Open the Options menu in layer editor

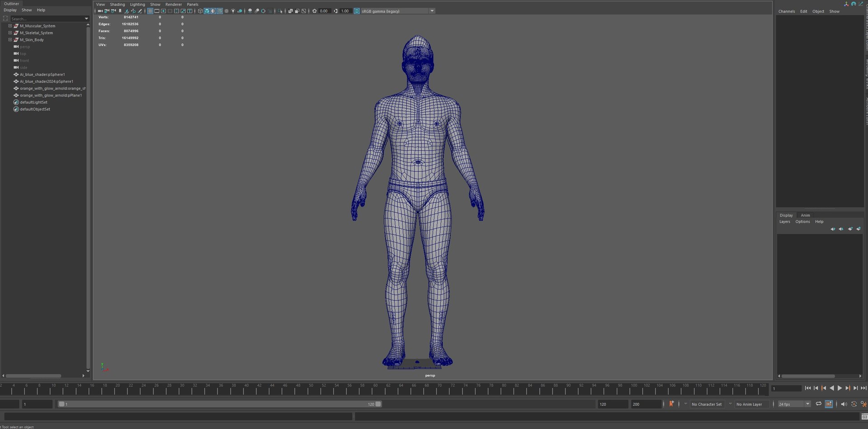[x=802, y=222]
